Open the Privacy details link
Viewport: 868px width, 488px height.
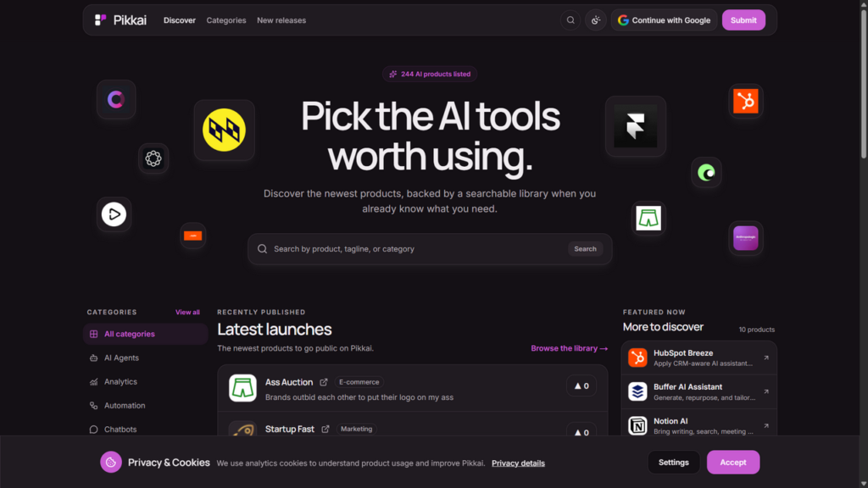(518, 463)
